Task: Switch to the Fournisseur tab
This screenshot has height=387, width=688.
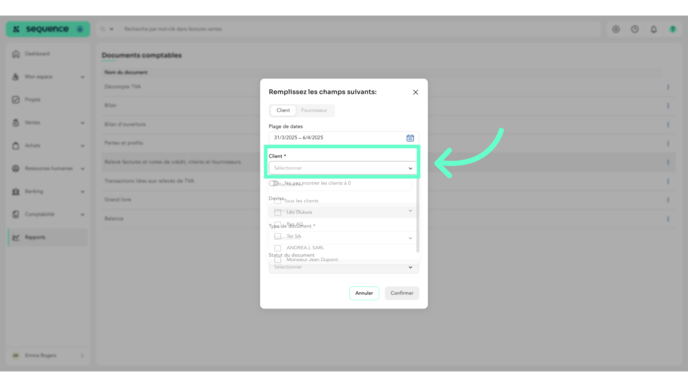Action: point(314,111)
